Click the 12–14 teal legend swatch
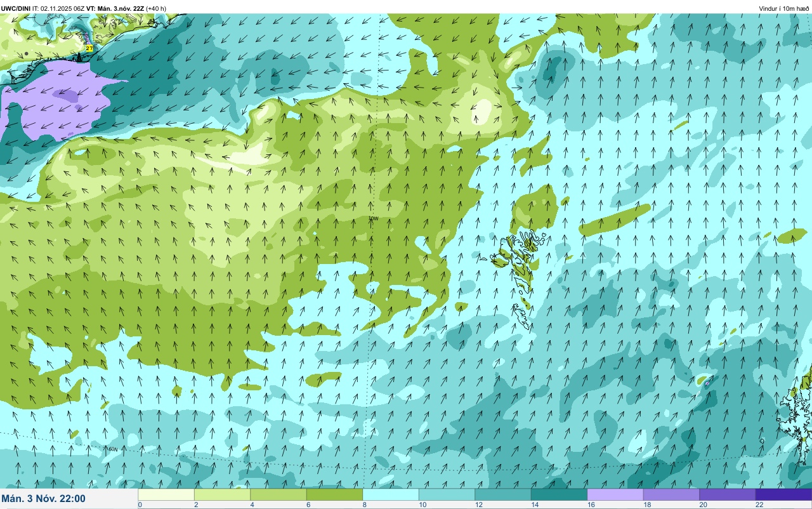Screen dimensions: 812x509 (x=503, y=494)
